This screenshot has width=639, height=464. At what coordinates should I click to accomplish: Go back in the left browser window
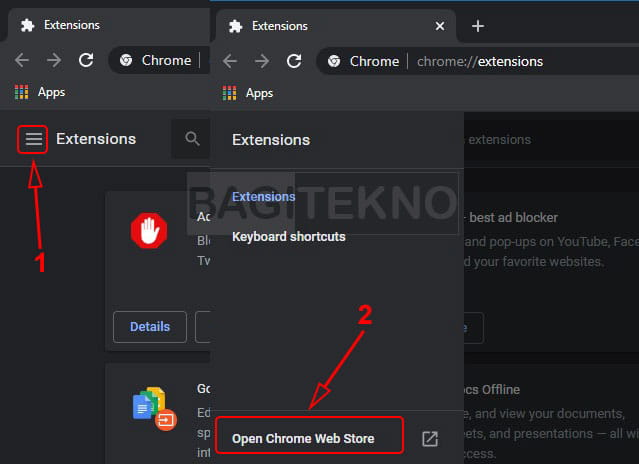point(22,60)
